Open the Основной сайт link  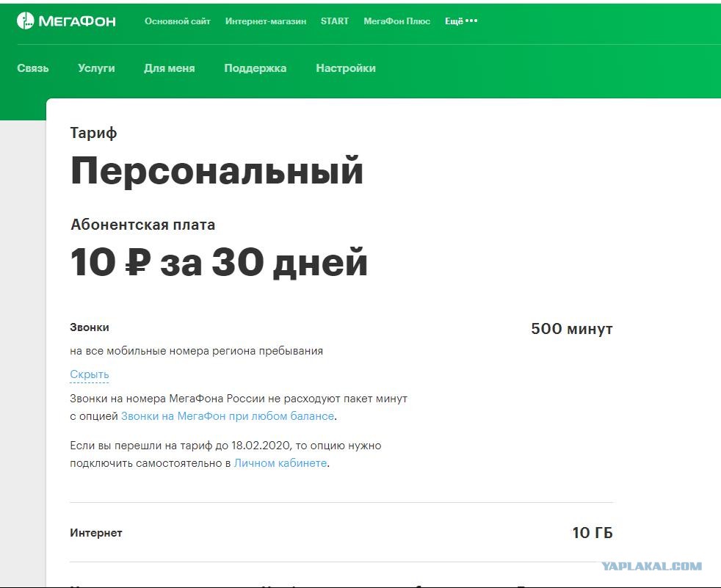[178, 21]
